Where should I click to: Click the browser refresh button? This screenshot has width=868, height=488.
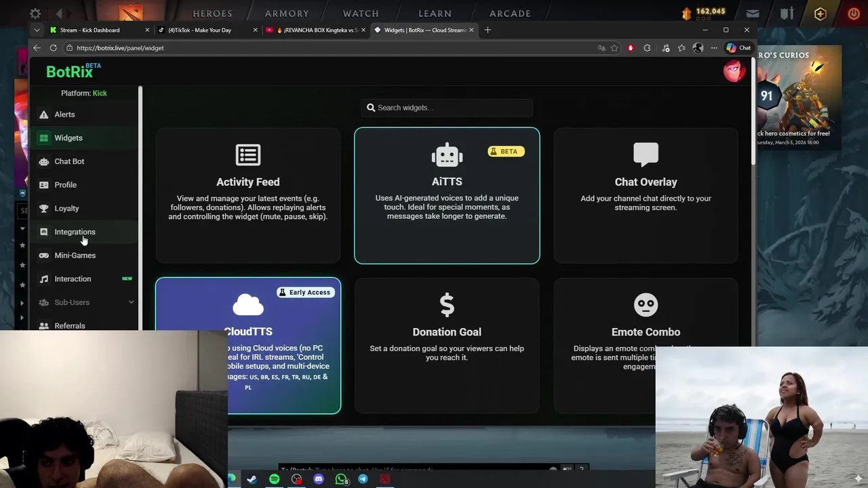(x=54, y=48)
